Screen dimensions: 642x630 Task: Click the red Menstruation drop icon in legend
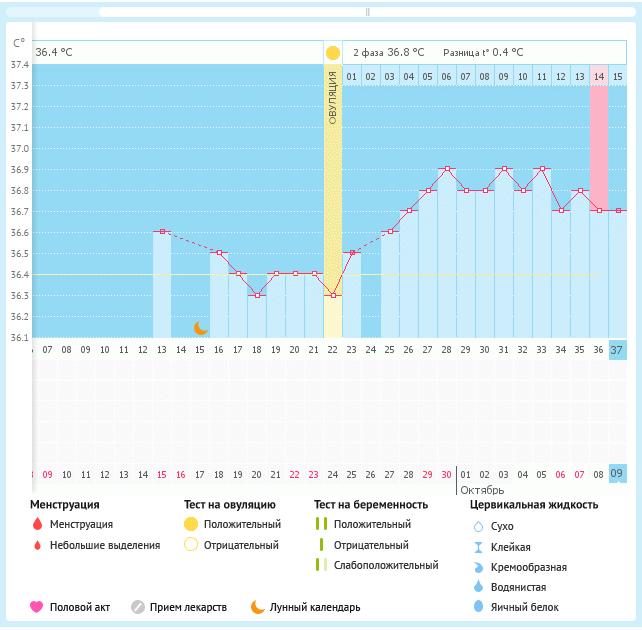pos(37,524)
